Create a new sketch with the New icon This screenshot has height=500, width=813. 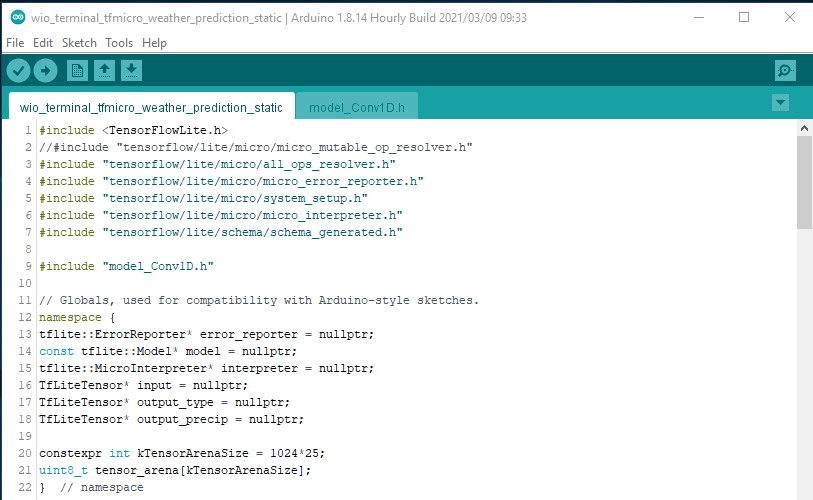pyautogui.click(x=77, y=70)
